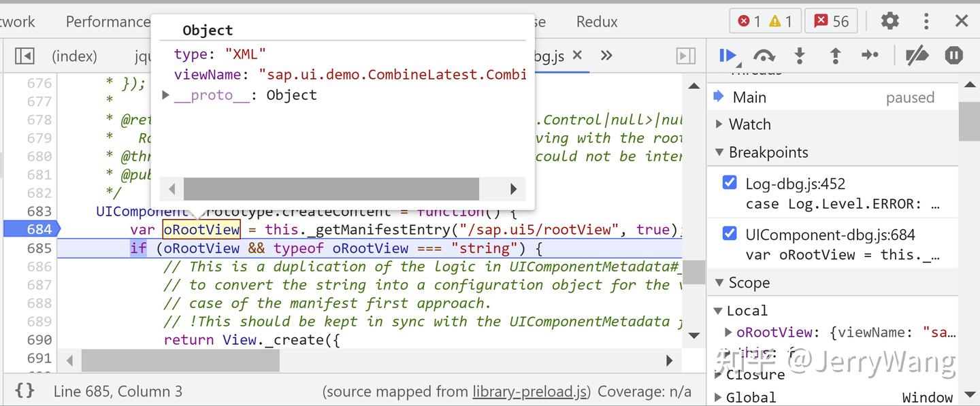
Task: Open the Performance panel tab
Action: pos(108,21)
